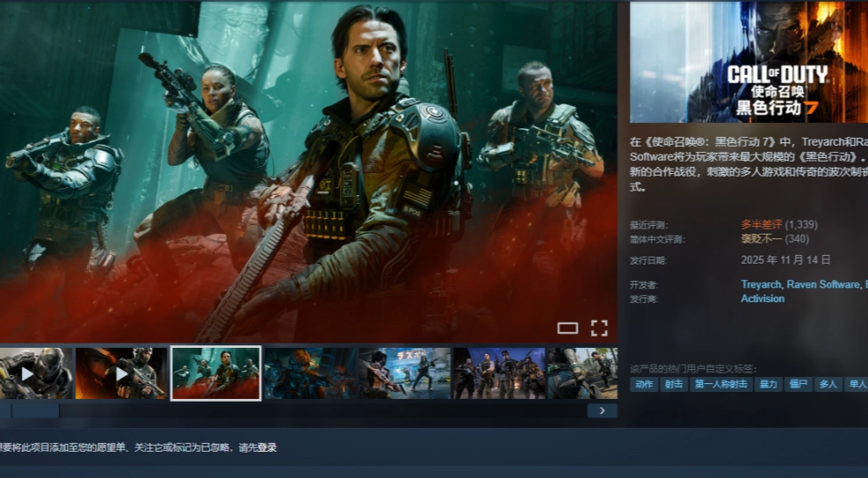Open the Treyarch developer link
This screenshot has width=868, height=478.
click(x=760, y=285)
